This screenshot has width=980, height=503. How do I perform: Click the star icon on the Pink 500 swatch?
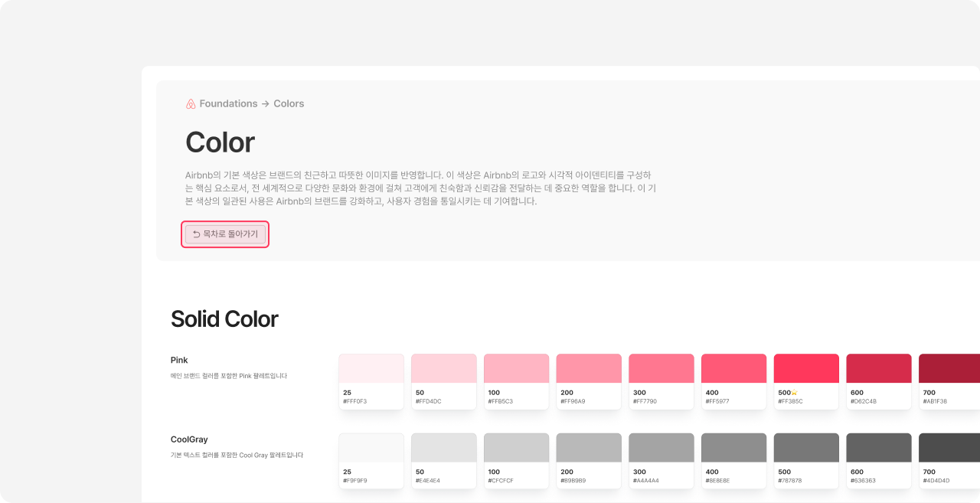coord(794,392)
